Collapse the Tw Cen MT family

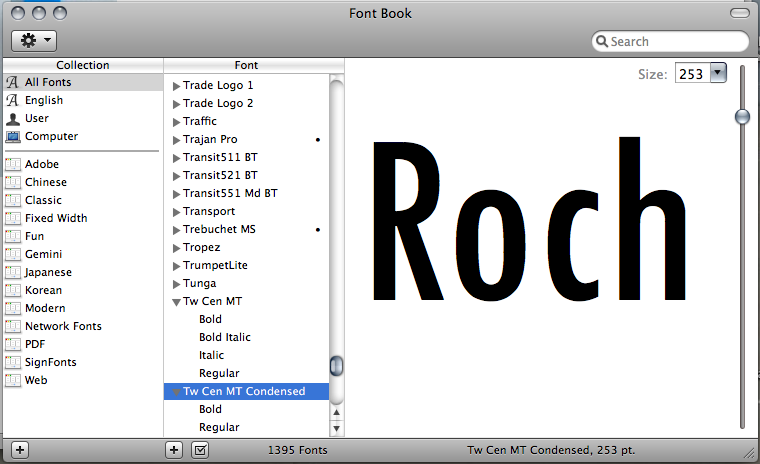pyautogui.click(x=176, y=302)
